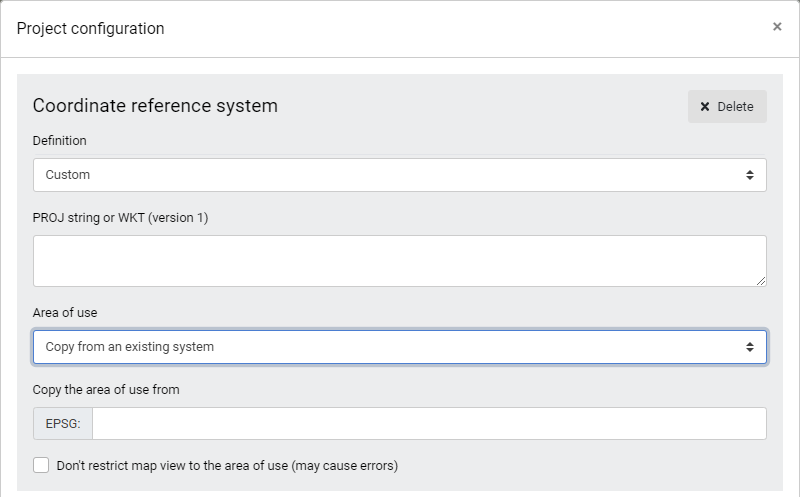Click the "Copy the area of use from" label
This screenshot has height=497, width=800.
point(106,389)
